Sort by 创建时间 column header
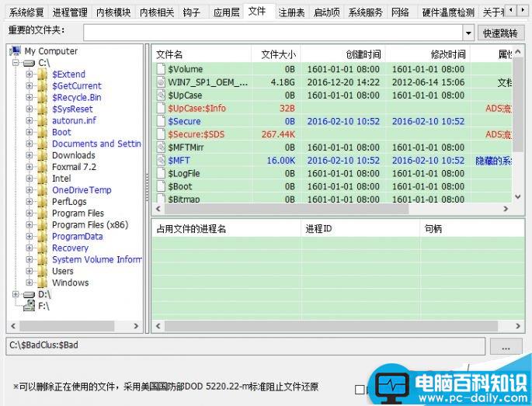This screenshot has height=406, width=532. (x=343, y=54)
